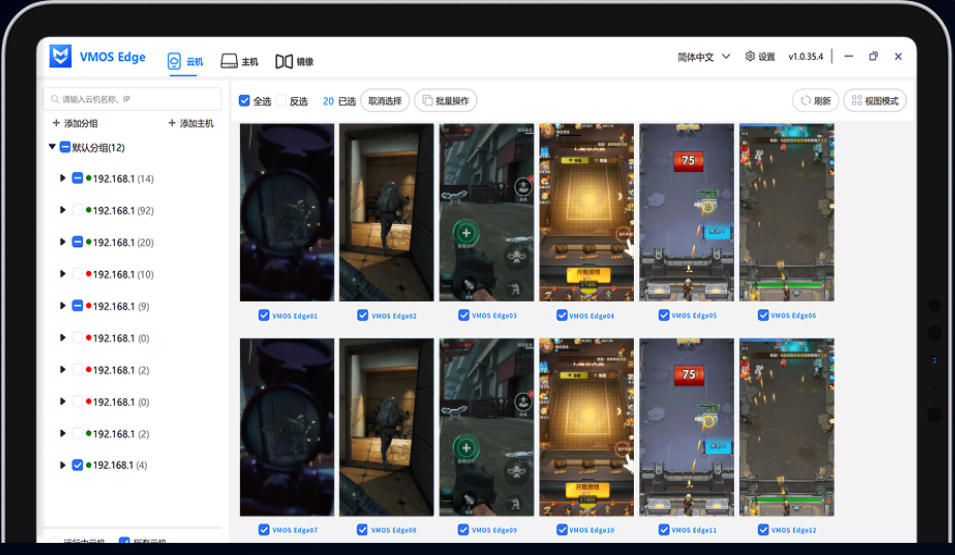This screenshot has width=955, height=555.
Task: Open the 简体中文 language dropdown
Action: click(703, 57)
